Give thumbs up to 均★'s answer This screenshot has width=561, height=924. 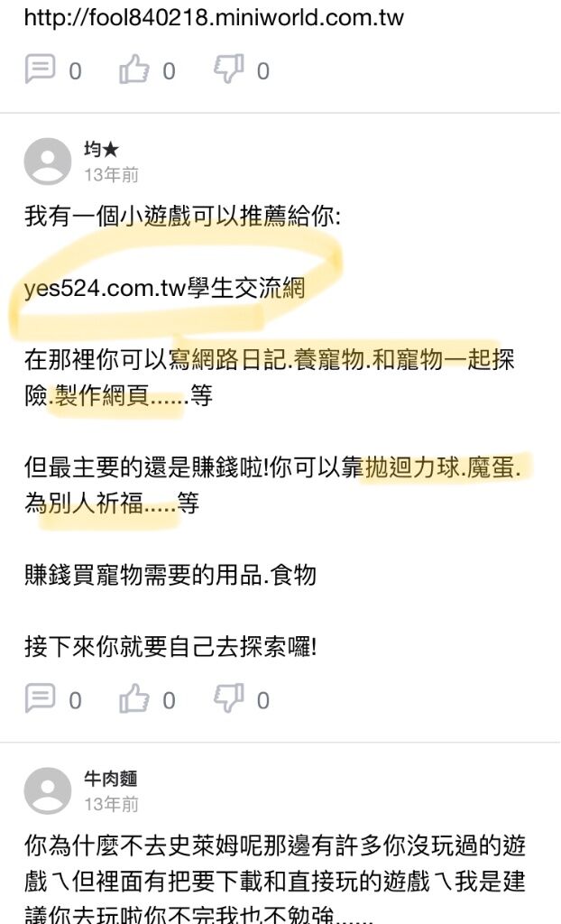pyautogui.click(x=134, y=698)
